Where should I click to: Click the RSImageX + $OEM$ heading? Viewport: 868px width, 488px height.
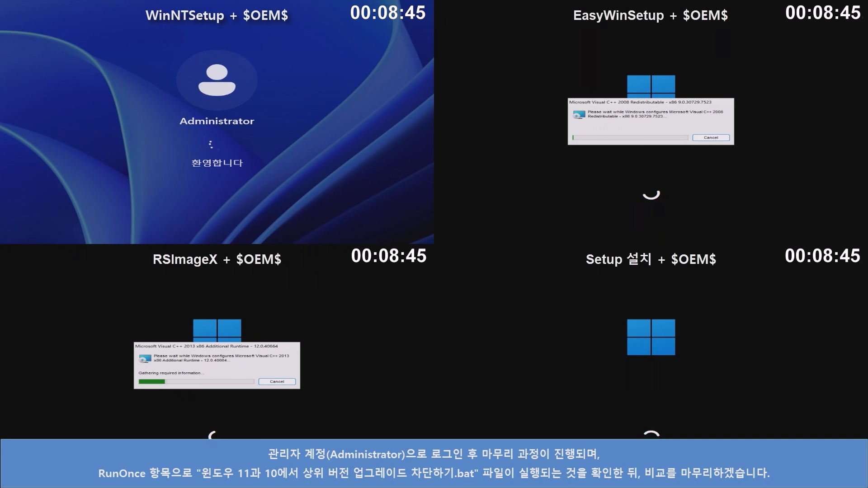(x=217, y=259)
